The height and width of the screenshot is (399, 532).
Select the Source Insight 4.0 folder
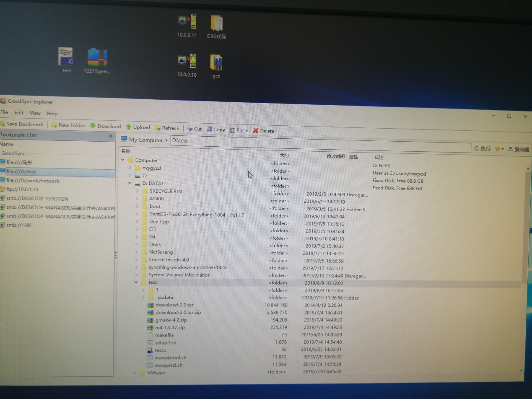(x=169, y=259)
